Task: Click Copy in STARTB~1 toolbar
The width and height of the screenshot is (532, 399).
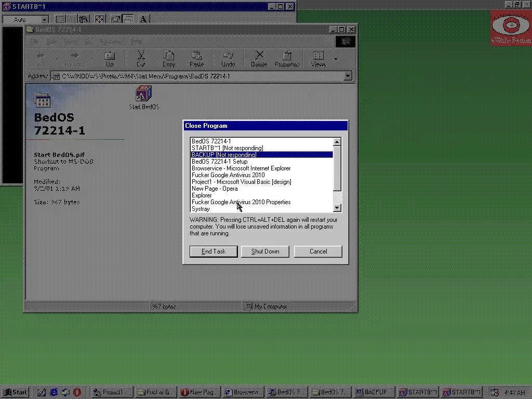Action: 72,19
